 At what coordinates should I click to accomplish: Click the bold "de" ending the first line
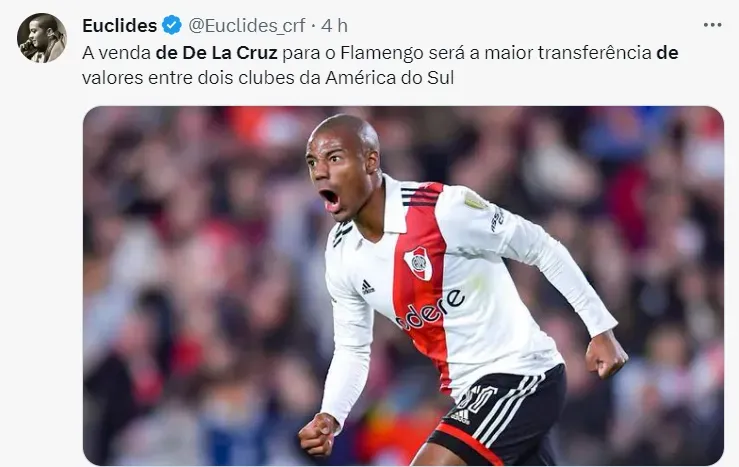tap(667, 53)
